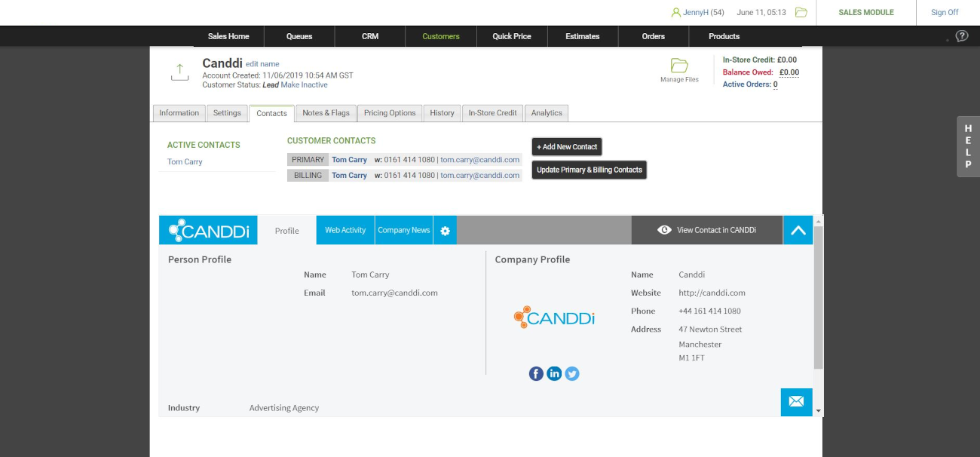Click SALES MODULE label
This screenshot has height=457, width=980.
click(x=866, y=12)
